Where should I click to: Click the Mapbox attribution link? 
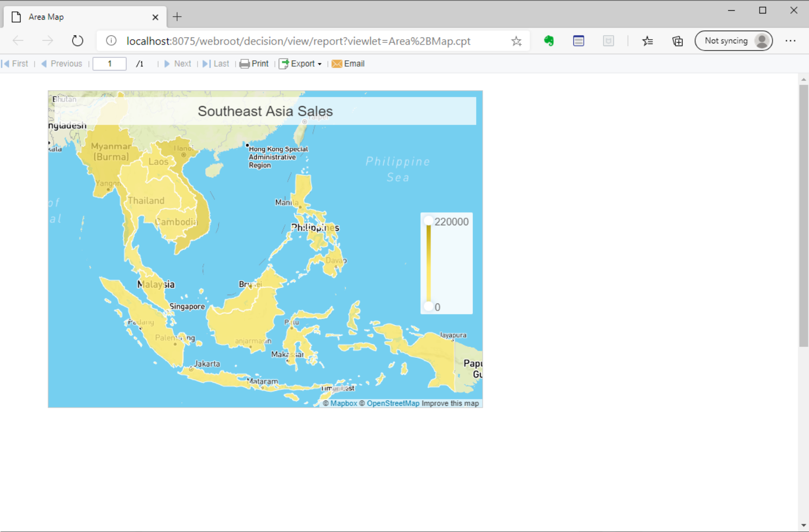pos(343,403)
